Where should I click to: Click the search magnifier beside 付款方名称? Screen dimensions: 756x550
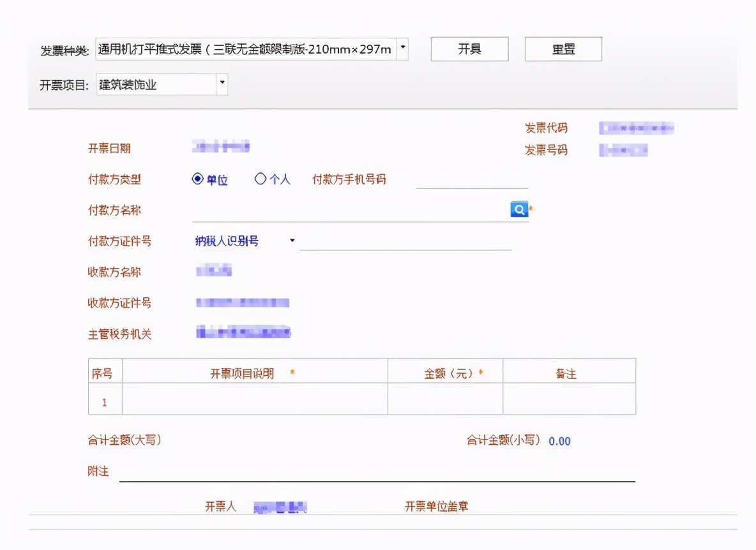click(518, 209)
